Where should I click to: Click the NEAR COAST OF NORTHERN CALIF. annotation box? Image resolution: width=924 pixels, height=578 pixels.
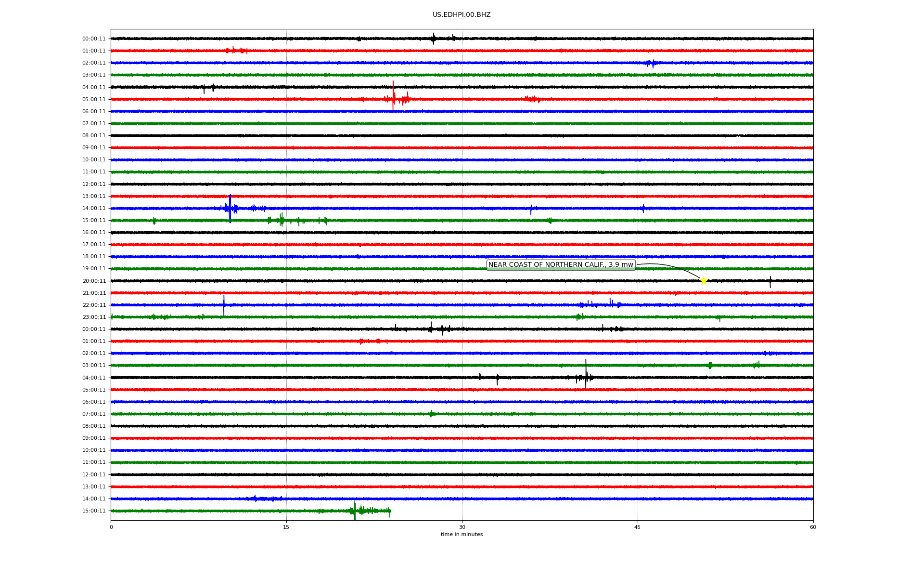561,265
